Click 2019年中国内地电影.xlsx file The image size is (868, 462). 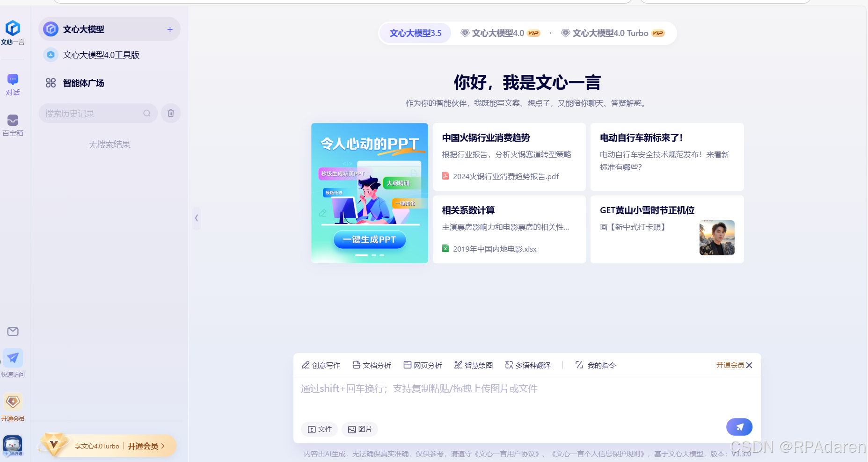click(489, 249)
